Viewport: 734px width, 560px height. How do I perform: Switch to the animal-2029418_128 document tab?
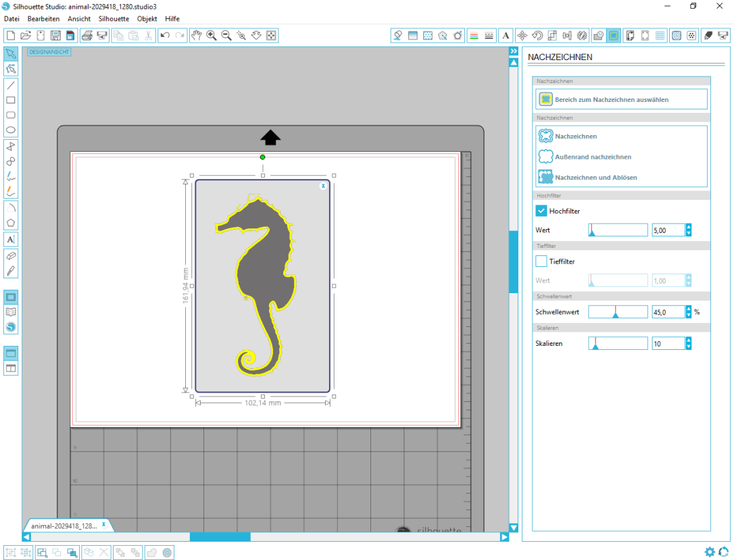point(64,525)
